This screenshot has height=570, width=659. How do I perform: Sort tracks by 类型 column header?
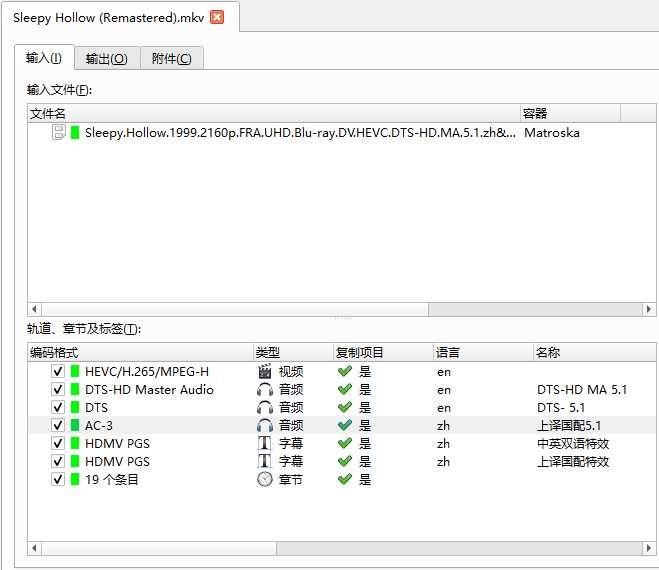point(293,352)
